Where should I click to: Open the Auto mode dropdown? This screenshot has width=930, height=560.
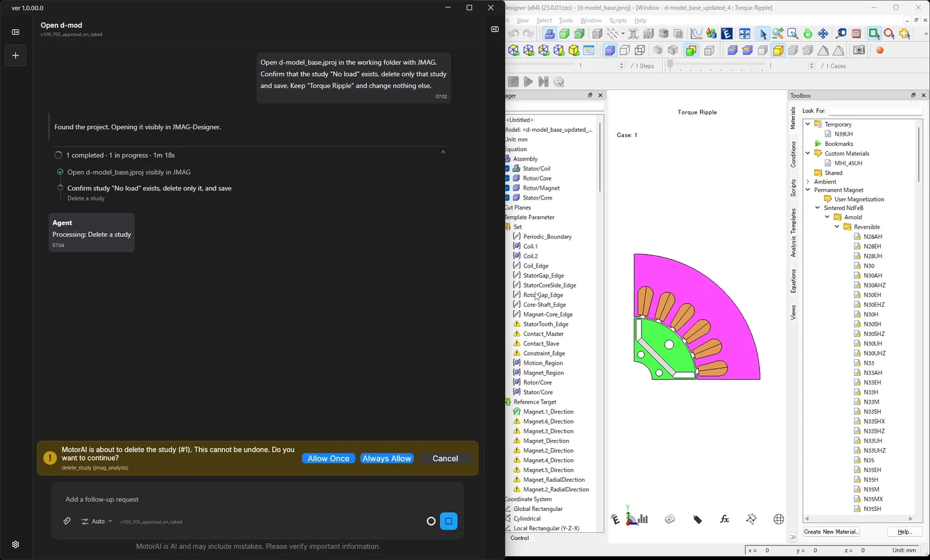pos(97,521)
